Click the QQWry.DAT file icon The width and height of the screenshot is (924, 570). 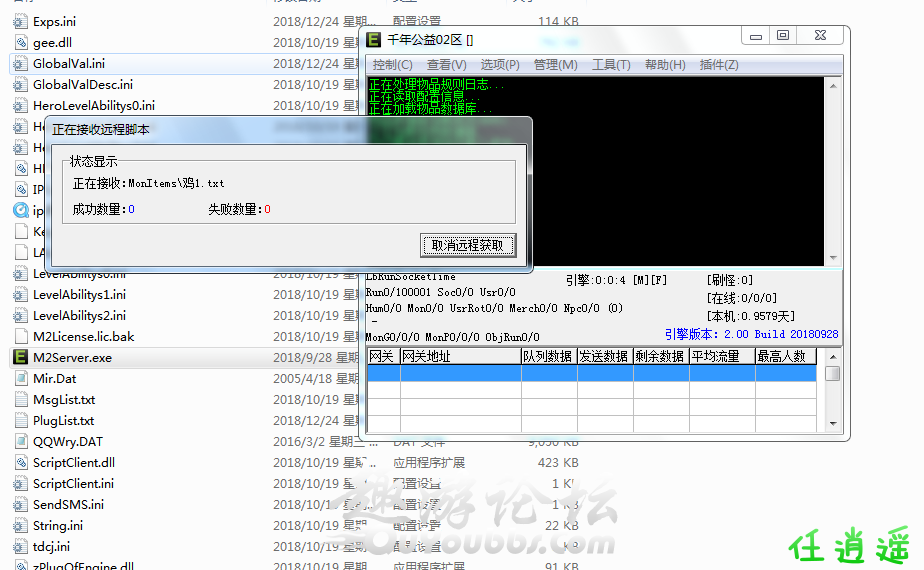point(21,441)
